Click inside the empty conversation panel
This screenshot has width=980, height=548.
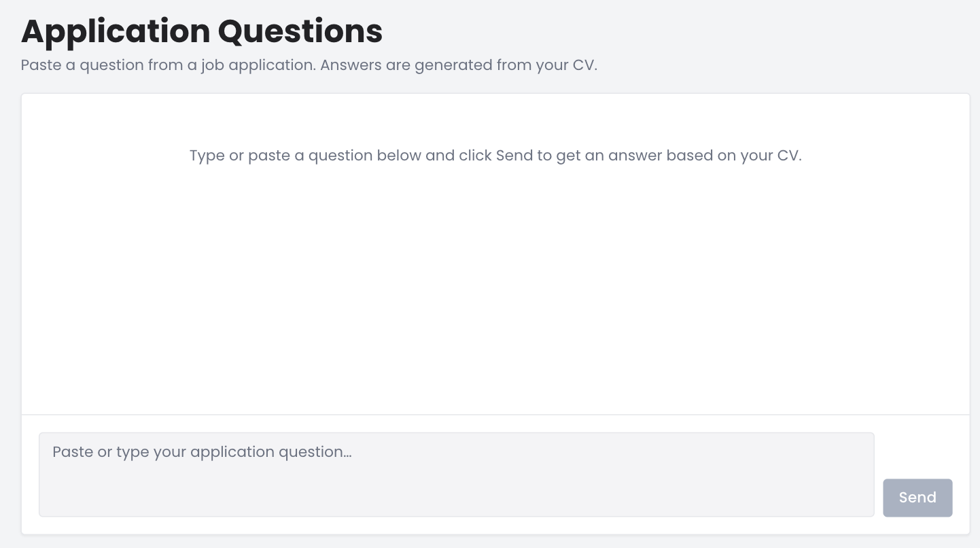tap(495, 272)
